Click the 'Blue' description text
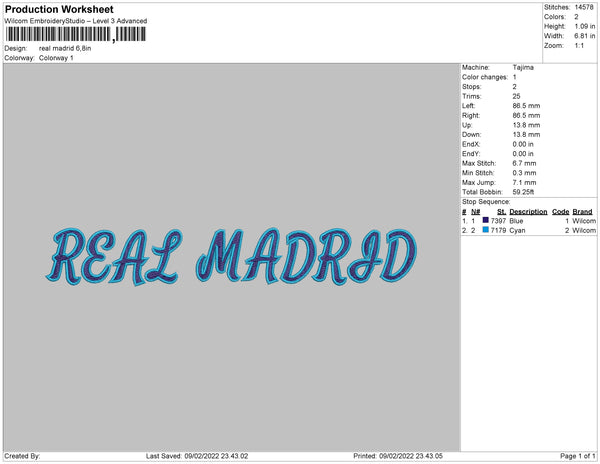The height and width of the screenshot is (464, 600). point(516,221)
